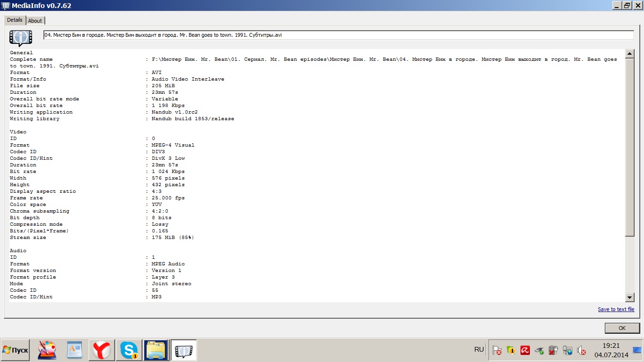This screenshot has width=644, height=362.
Task: Click the muted volume speaker icon
Action: (x=582, y=350)
